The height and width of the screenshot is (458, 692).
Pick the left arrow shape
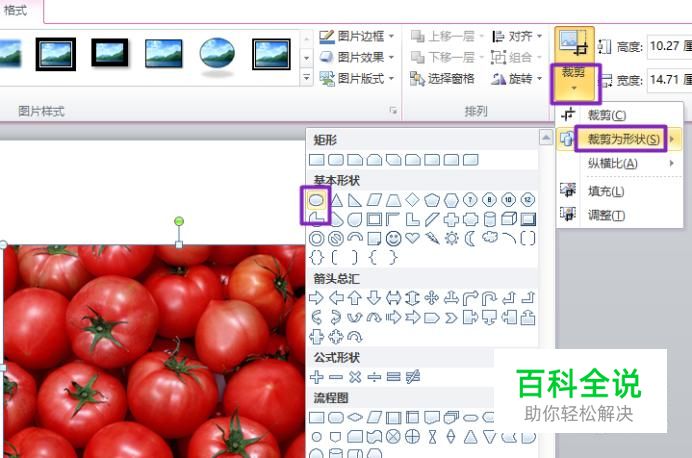coord(336,298)
